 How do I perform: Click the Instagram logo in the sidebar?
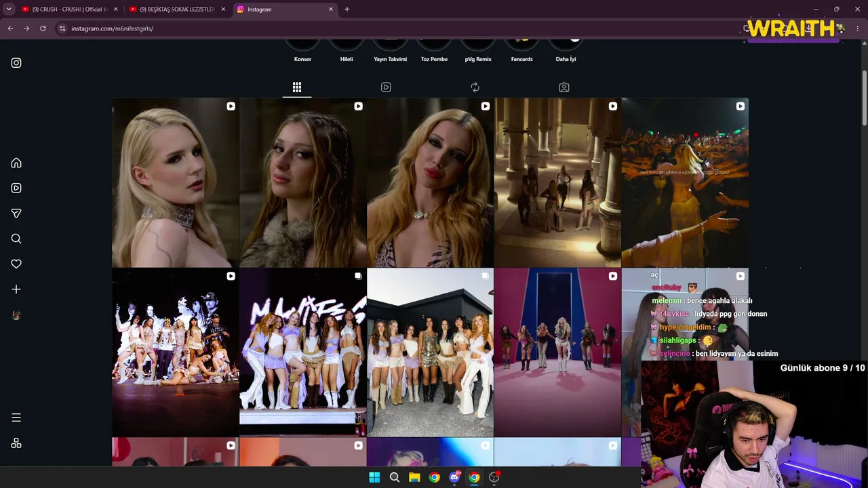(x=16, y=63)
